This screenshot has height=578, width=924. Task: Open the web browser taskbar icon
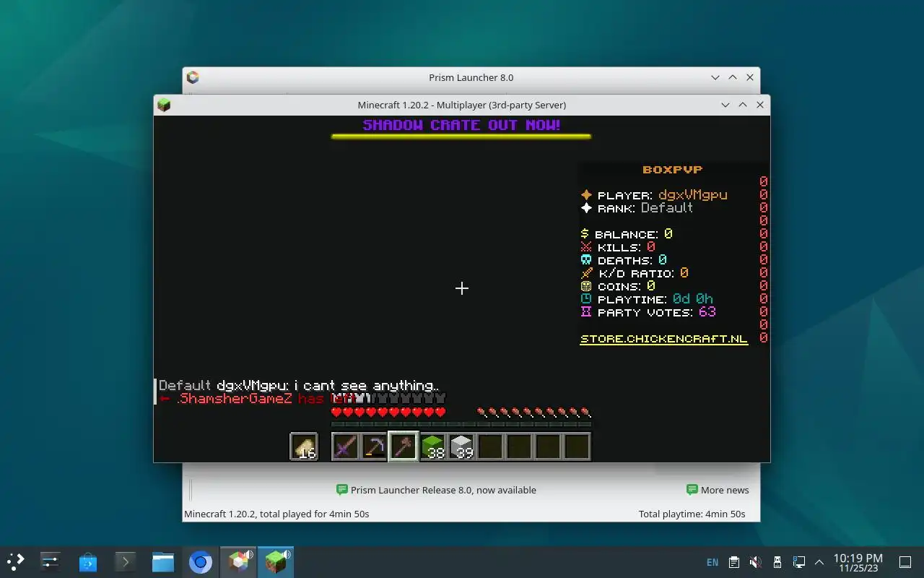pyautogui.click(x=201, y=562)
